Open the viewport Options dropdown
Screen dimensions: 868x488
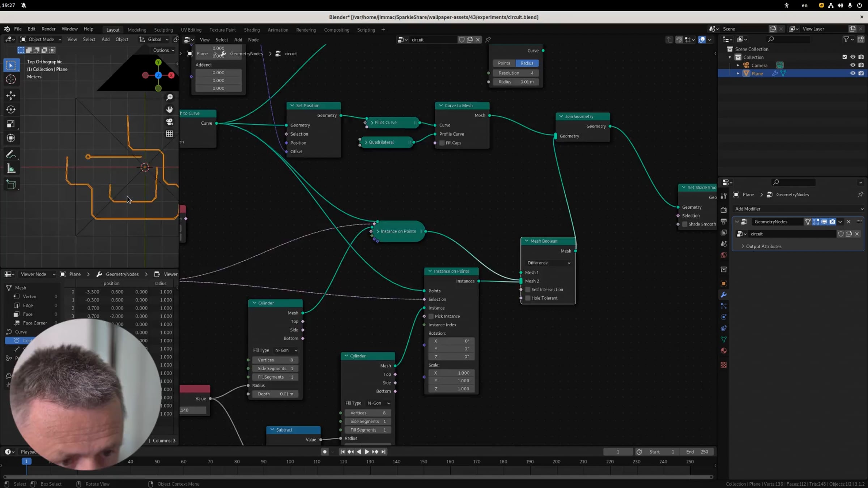[x=163, y=50]
